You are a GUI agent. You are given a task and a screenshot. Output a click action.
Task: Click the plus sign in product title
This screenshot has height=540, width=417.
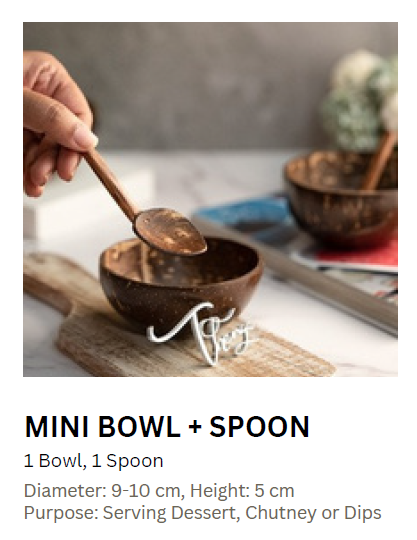coord(195,427)
